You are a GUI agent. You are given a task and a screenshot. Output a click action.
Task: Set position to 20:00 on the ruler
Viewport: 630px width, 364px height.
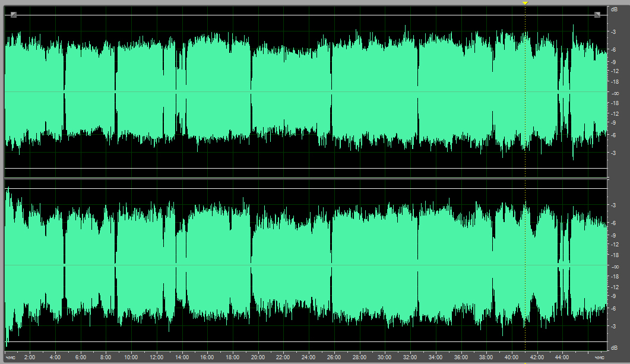point(258,357)
